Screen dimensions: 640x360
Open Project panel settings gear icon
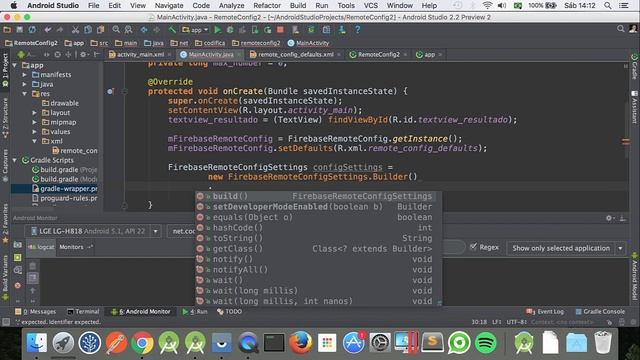(x=83, y=55)
